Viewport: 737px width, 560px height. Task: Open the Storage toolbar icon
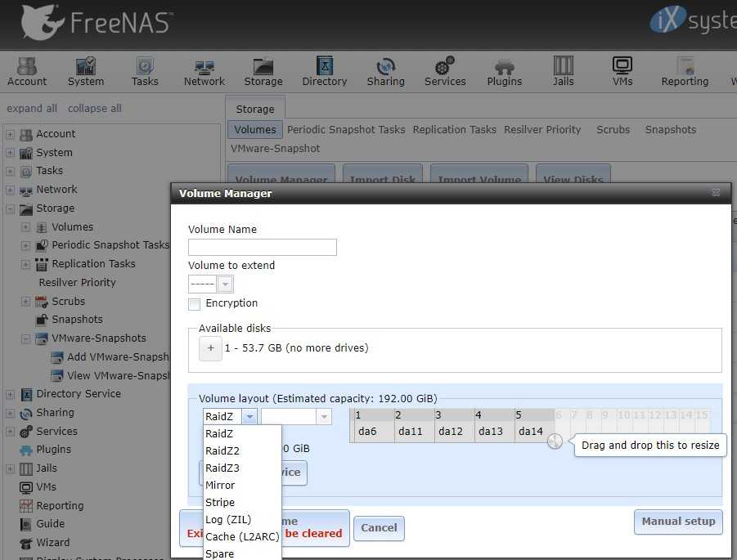click(x=263, y=71)
